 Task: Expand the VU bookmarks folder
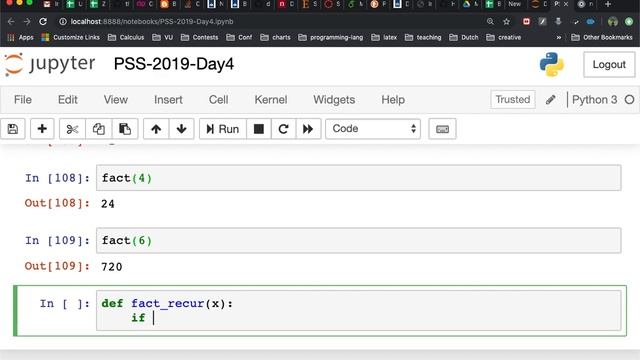[x=162, y=38]
